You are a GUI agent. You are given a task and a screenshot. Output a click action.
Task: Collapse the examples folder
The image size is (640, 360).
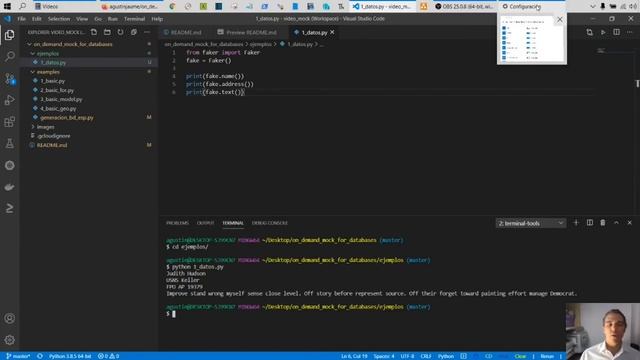[48, 72]
